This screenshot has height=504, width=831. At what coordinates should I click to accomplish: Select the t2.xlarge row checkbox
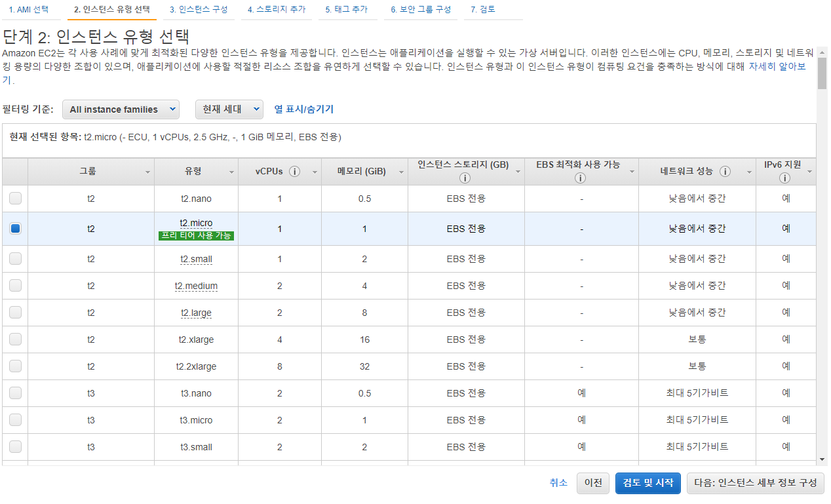(x=15, y=339)
